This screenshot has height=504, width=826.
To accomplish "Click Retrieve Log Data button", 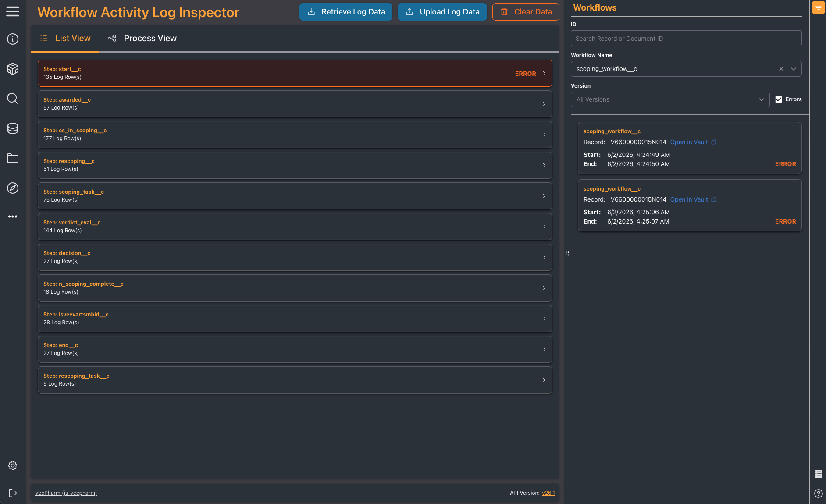I will (346, 12).
